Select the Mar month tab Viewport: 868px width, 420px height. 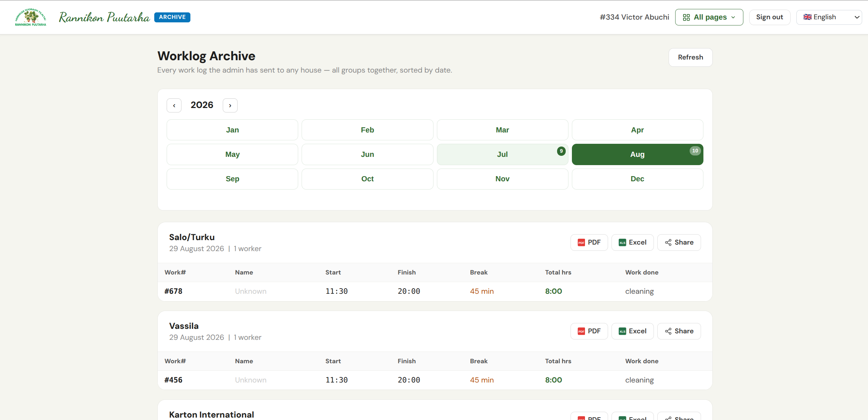(x=502, y=130)
